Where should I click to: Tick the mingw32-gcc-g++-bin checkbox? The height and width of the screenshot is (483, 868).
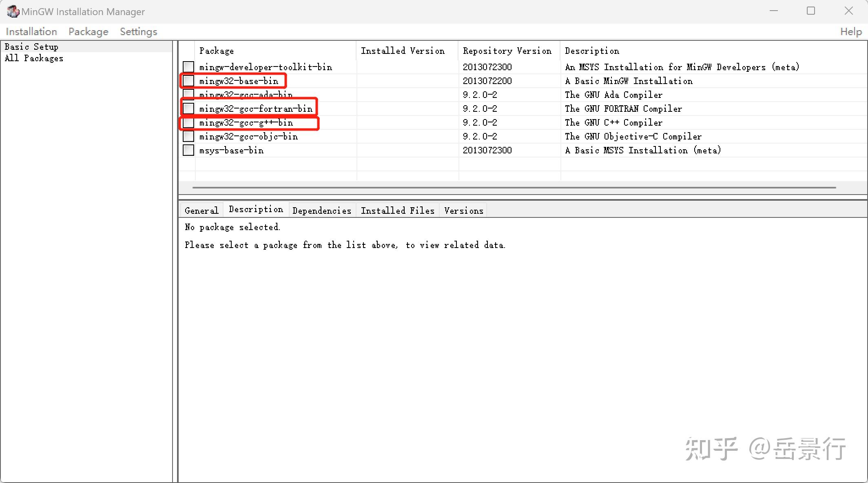click(x=188, y=122)
